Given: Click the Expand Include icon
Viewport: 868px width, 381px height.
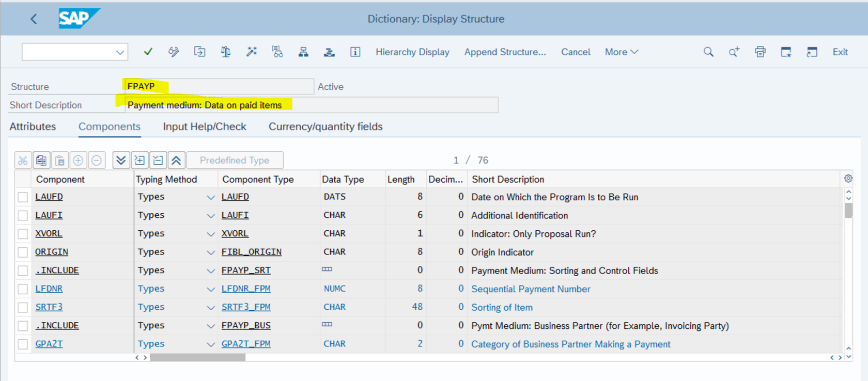Looking at the screenshot, I should click(139, 161).
